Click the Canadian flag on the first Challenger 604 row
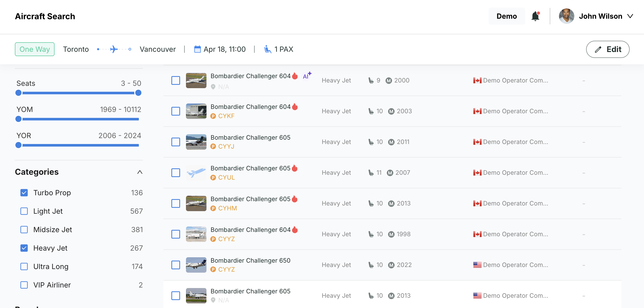Screen dimensions: 644x308 tap(477, 80)
